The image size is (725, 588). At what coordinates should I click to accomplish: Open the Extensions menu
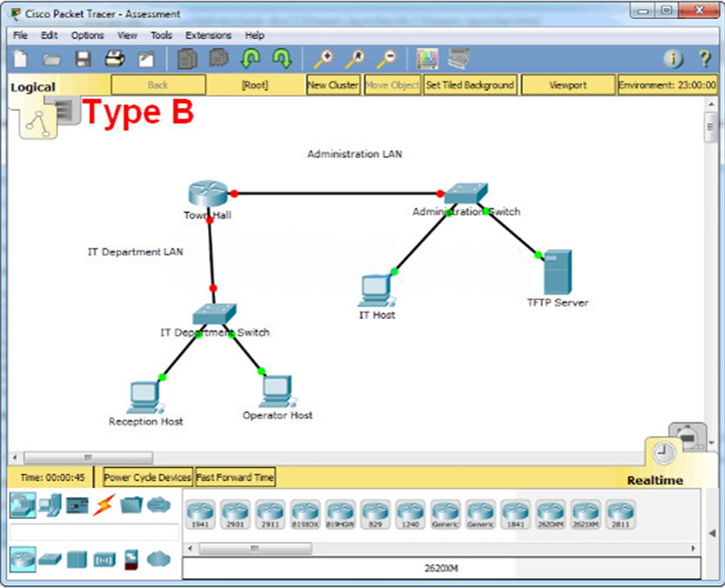[208, 35]
